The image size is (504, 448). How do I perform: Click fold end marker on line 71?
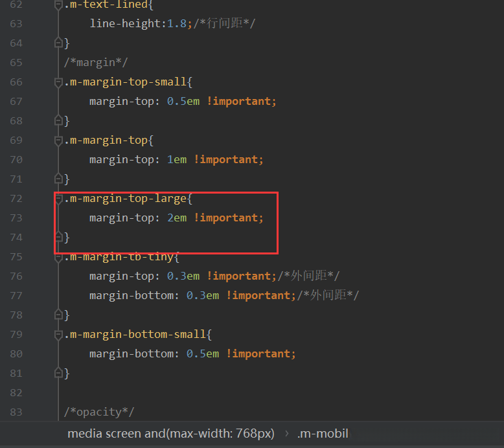coord(58,179)
